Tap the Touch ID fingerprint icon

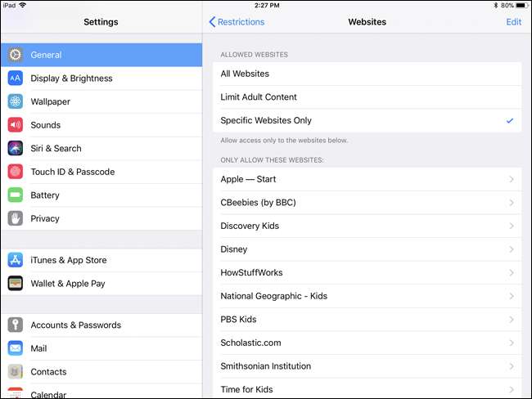coord(16,172)
